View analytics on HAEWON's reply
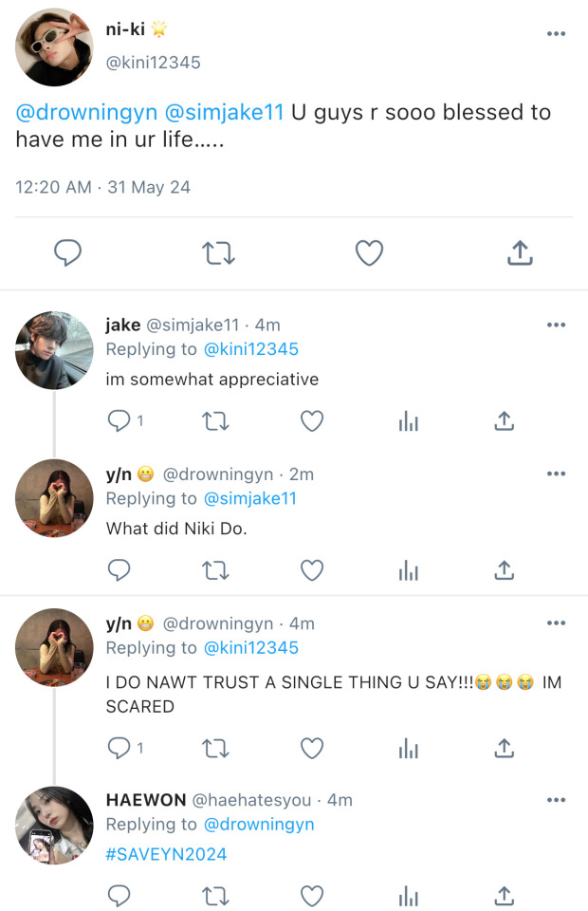 pos(409,895)
